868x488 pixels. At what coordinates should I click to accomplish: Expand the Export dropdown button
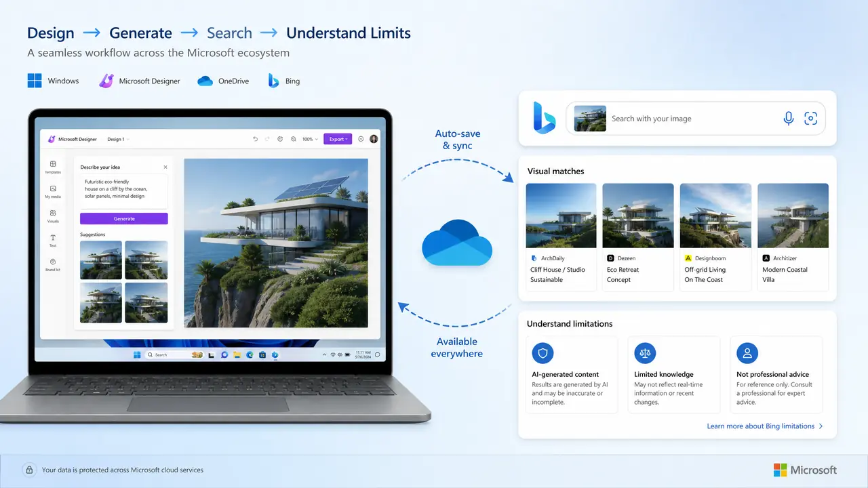click(x=338, y=139)
